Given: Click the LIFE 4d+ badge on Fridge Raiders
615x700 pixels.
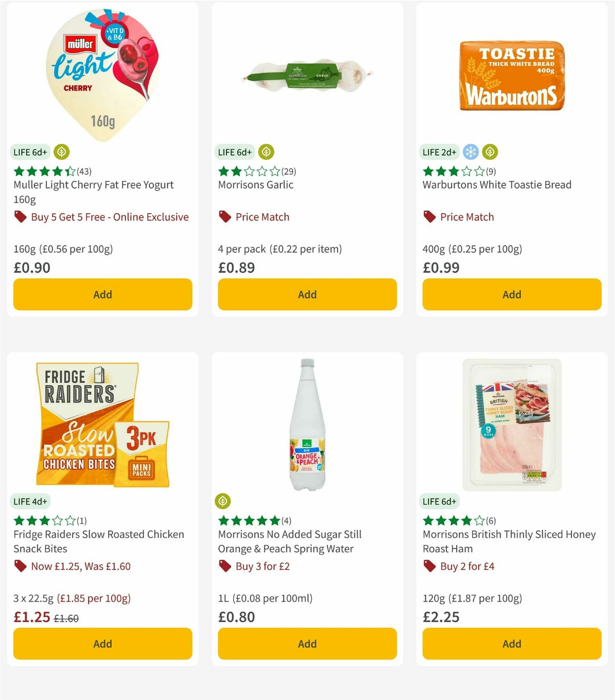Looking at the screenshot, I should [27, 501].
